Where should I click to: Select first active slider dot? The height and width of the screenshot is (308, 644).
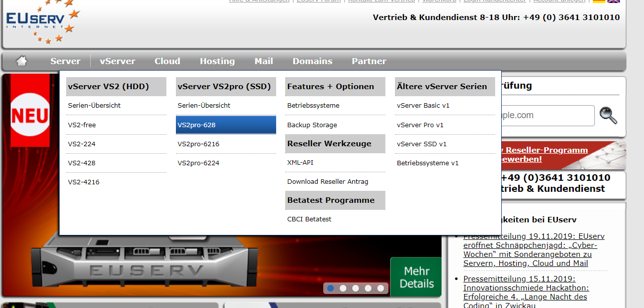coord(330,288)
